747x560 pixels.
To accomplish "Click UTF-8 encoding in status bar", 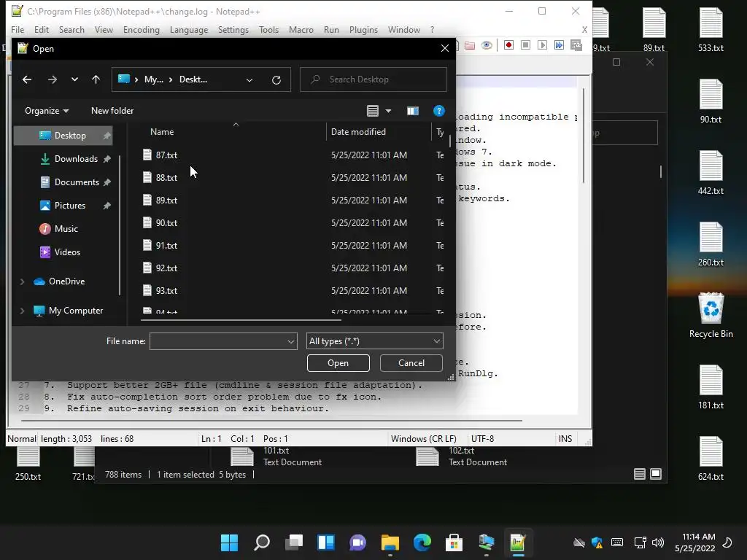I will coord(483,439).
